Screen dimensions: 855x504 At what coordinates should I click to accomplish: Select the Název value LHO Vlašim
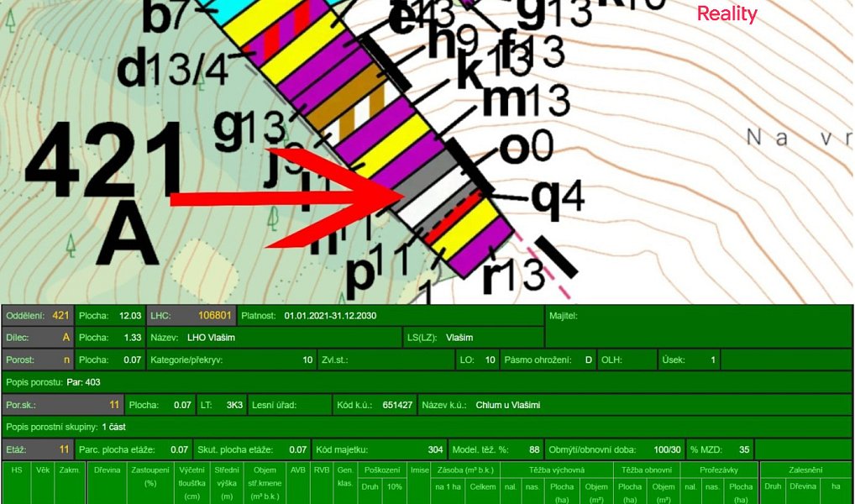tap(211, 338)
